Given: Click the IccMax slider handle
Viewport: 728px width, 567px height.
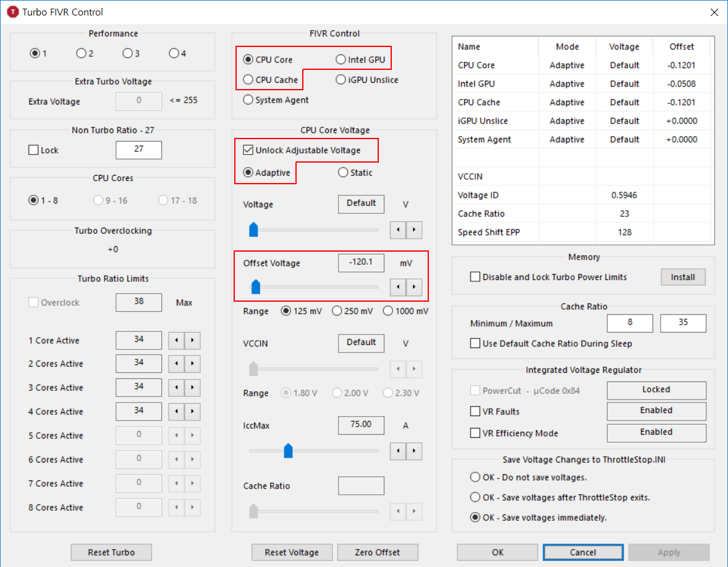Looking at the screenshot, I should click(x=289, y=450).
